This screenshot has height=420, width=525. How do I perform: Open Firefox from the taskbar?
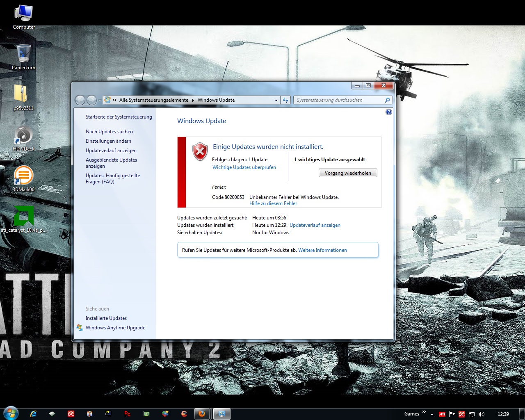pyautogui.click(x=201, y=414)
